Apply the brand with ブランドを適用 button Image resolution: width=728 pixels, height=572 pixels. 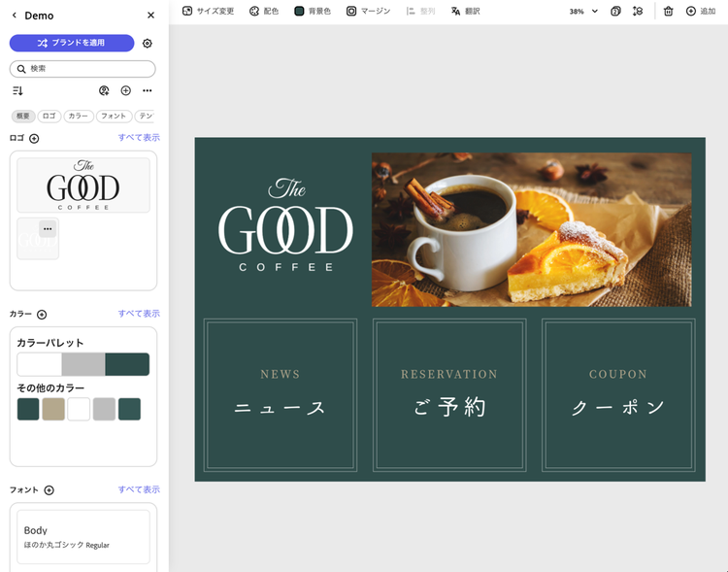[x=72, y=43]
